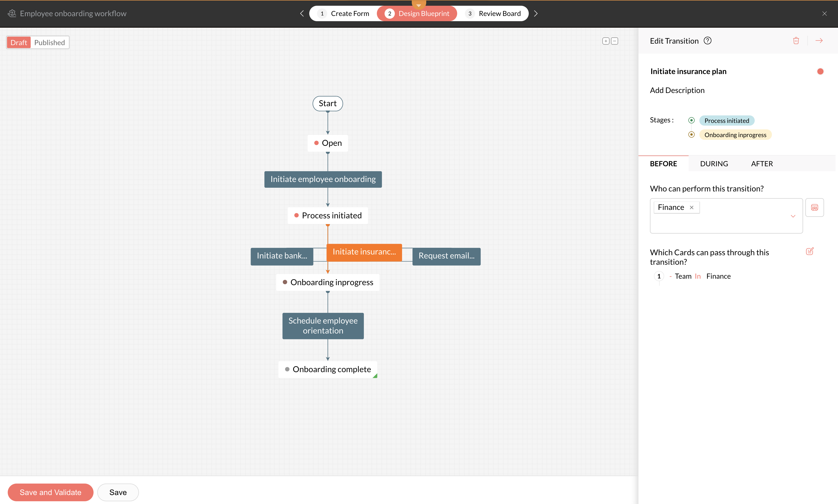Open the AFTER tab
Viewport: 838px width, 504px height.
click(x=762, y=164)
